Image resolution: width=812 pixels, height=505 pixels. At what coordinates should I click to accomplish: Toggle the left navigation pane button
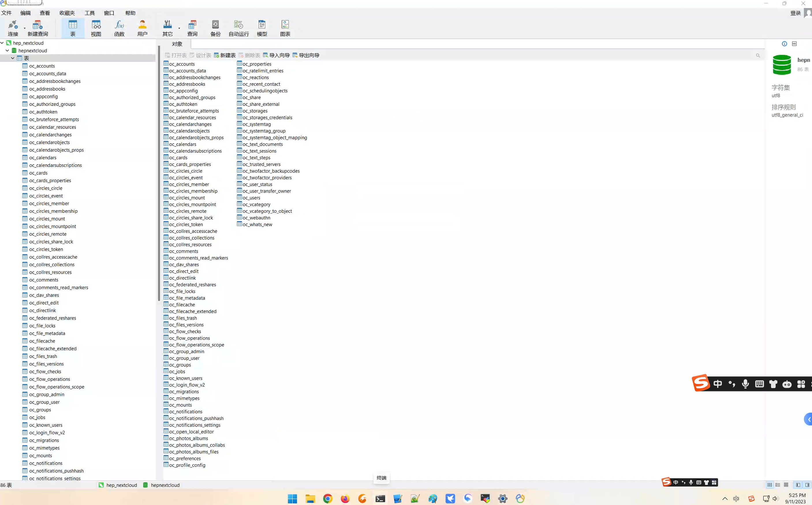click(x=798, y=485)
